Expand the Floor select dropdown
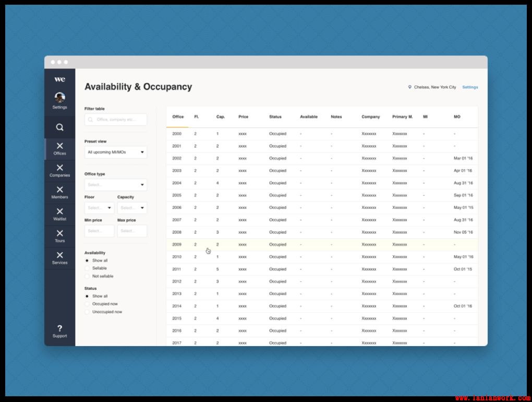 point(99,208)
